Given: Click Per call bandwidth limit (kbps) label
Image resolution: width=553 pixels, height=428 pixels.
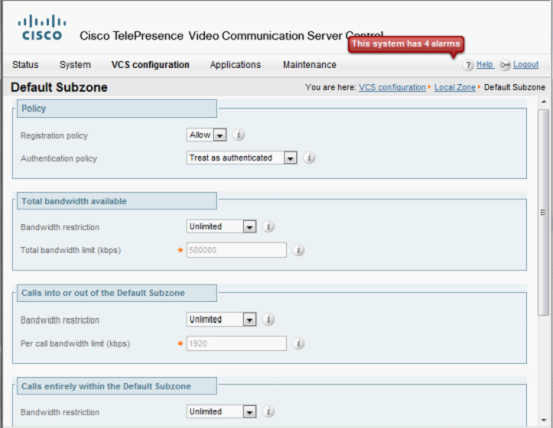Looking at the screenshot, I should coord(75,344).
